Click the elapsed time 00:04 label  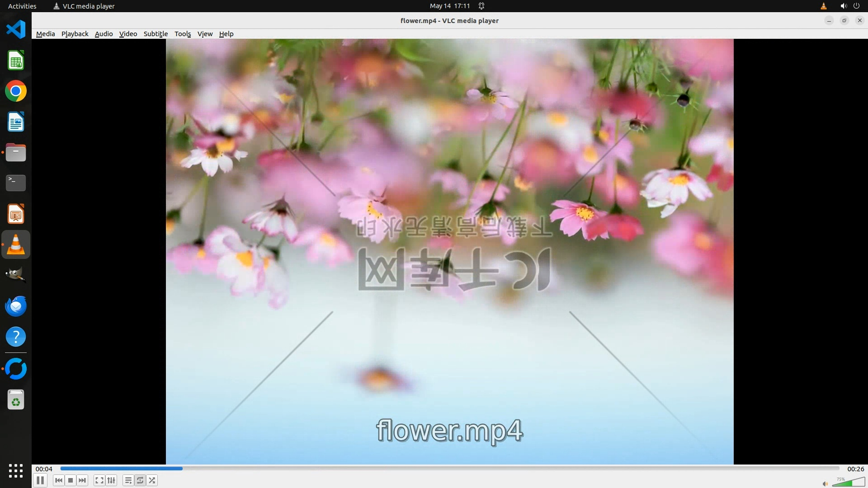coord(44,469)
